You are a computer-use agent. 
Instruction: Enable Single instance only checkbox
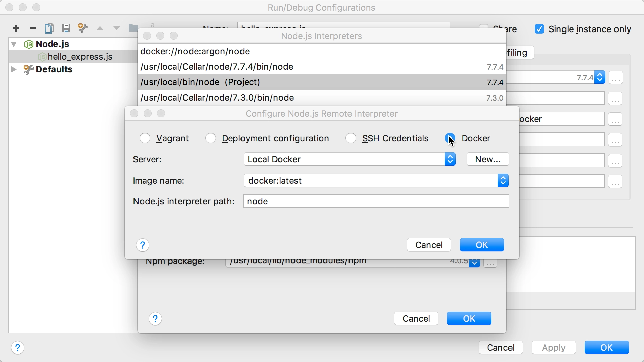540,29
